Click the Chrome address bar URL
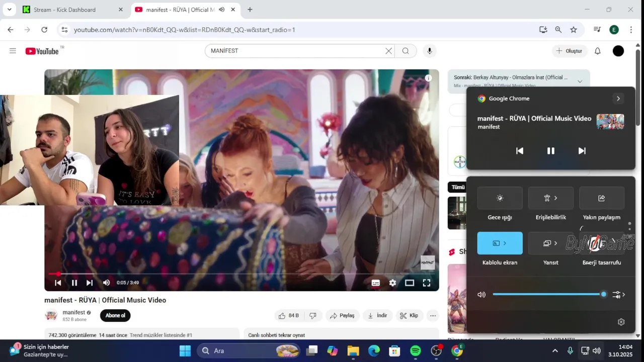This screenshot has height=362, width=644. pos(184,30)
